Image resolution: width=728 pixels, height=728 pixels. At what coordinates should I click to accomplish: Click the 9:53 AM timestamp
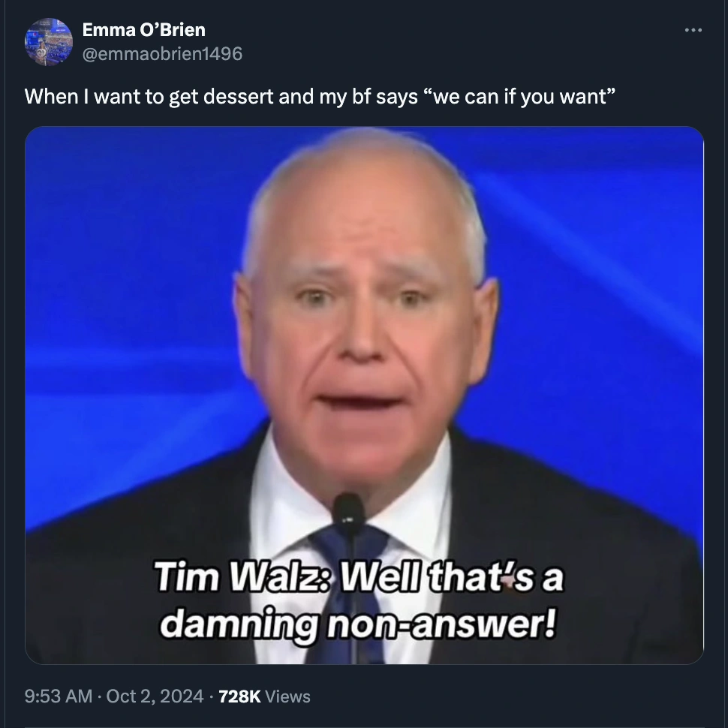(58, 696)
